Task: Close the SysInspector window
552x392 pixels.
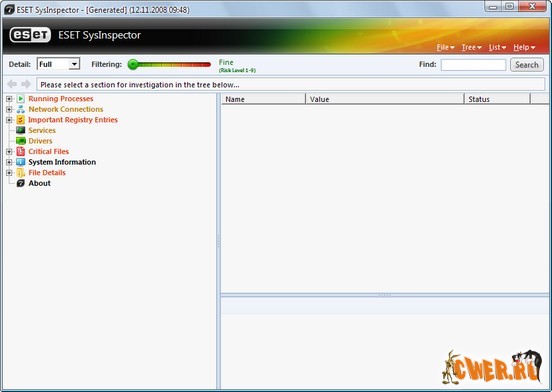Action: pyautogui.click(x=532, y=7)
